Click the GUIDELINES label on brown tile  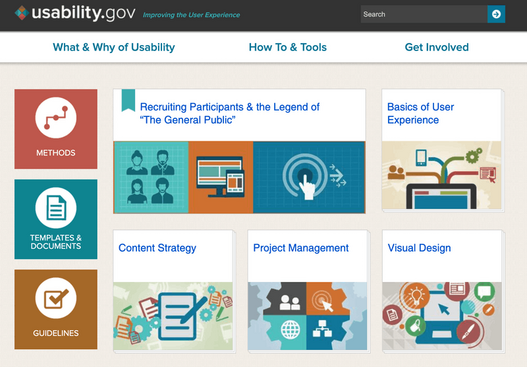pos(56,333)
